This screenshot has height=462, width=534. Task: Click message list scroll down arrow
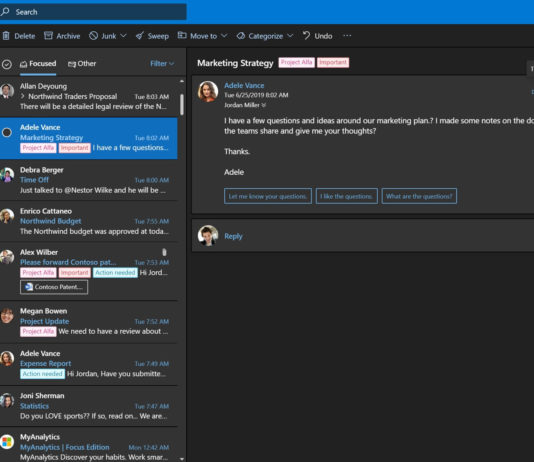click(182, 459)
